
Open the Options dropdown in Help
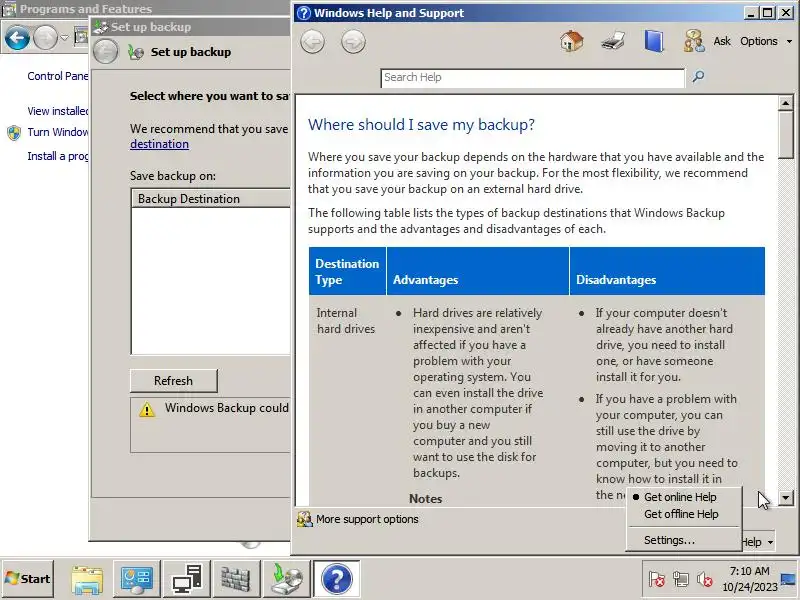[x=765, y=41]
